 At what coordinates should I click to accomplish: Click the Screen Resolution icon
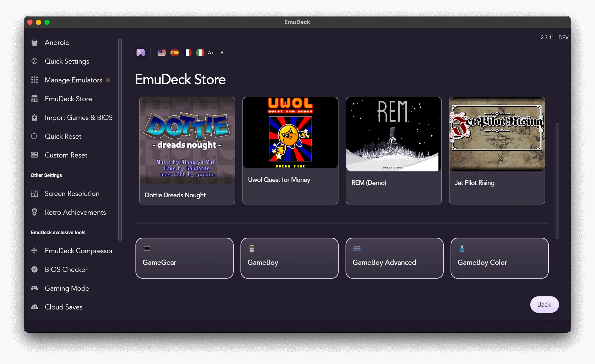35,193
